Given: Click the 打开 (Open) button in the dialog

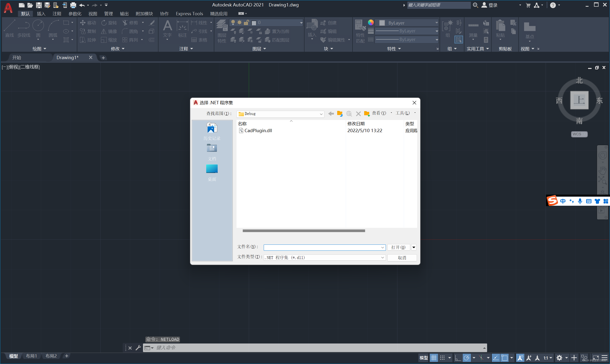Looking at the screenshot, I should pyautogui.click(x=398, y=247).
